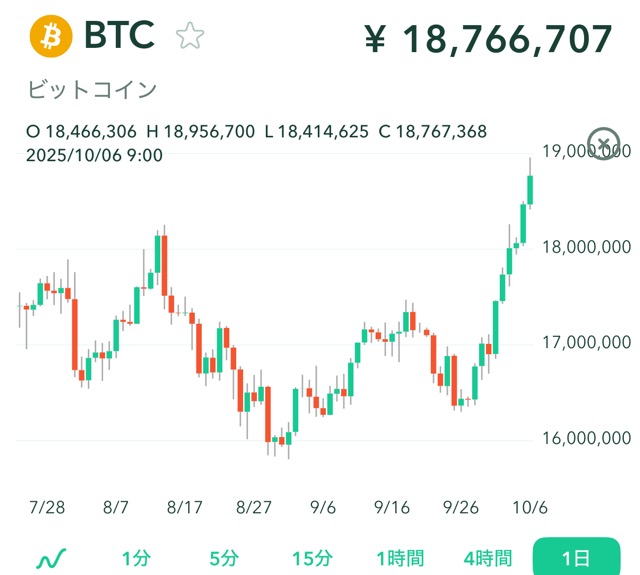
Task: Toggle the favorite star next to BTC
Action: click(189, 37)
